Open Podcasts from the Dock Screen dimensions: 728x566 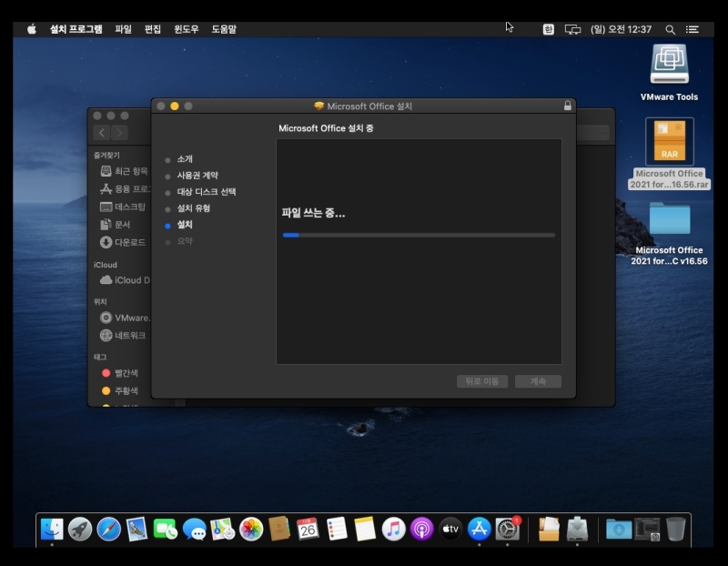click(x=422, y=529)
